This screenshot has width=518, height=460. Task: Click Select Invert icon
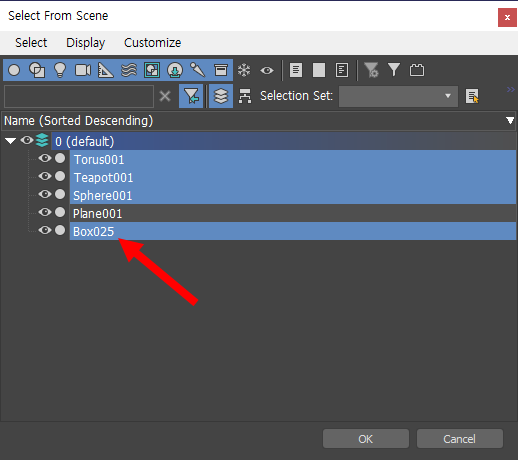342,70
